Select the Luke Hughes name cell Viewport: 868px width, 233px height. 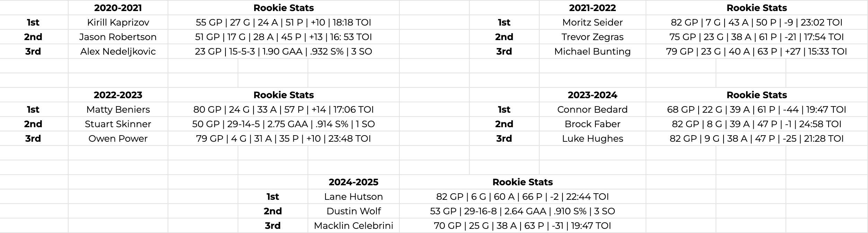[x=592, y=139]
